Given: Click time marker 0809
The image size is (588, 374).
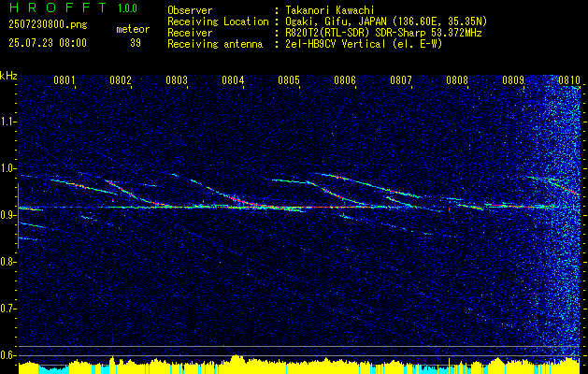Looking at the screenshot, I should click(513, 79).
